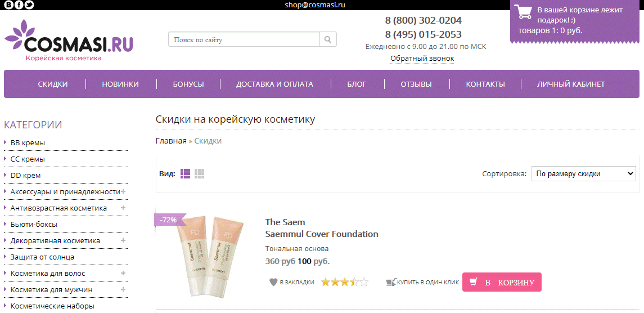Open the Новинки menu item

pyautogui.click(x=120, y=84)
